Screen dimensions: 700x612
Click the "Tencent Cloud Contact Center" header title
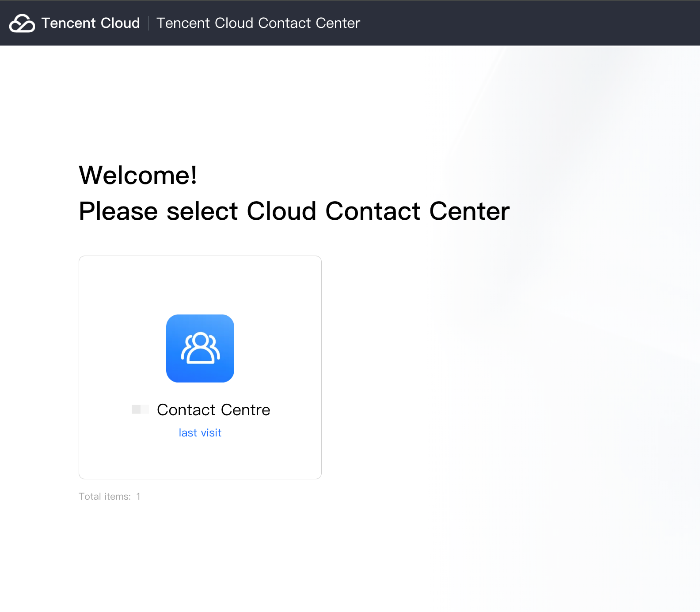point(258,23)
